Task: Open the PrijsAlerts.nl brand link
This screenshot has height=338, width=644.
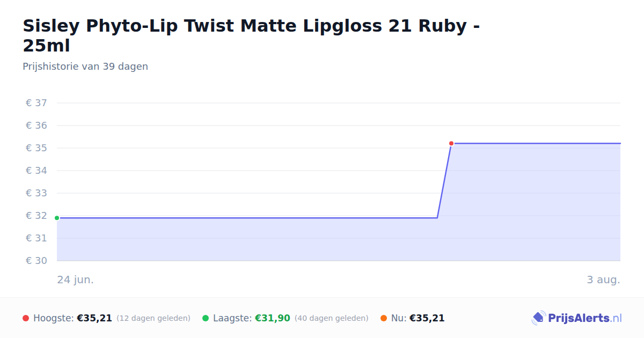Action: [577, 318]
